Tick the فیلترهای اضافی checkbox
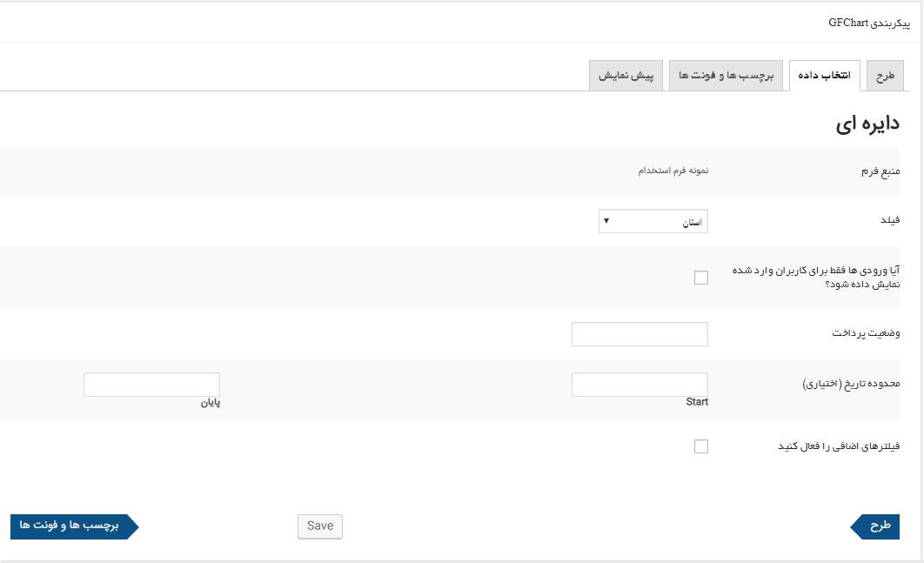The image size is (924, 563). [701, 446]
